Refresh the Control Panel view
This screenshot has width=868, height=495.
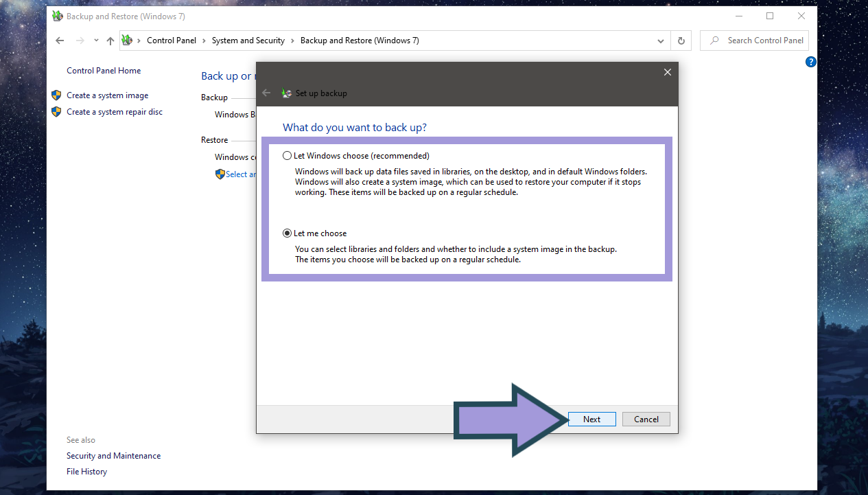pyautogui.click(x=681, y=41)
